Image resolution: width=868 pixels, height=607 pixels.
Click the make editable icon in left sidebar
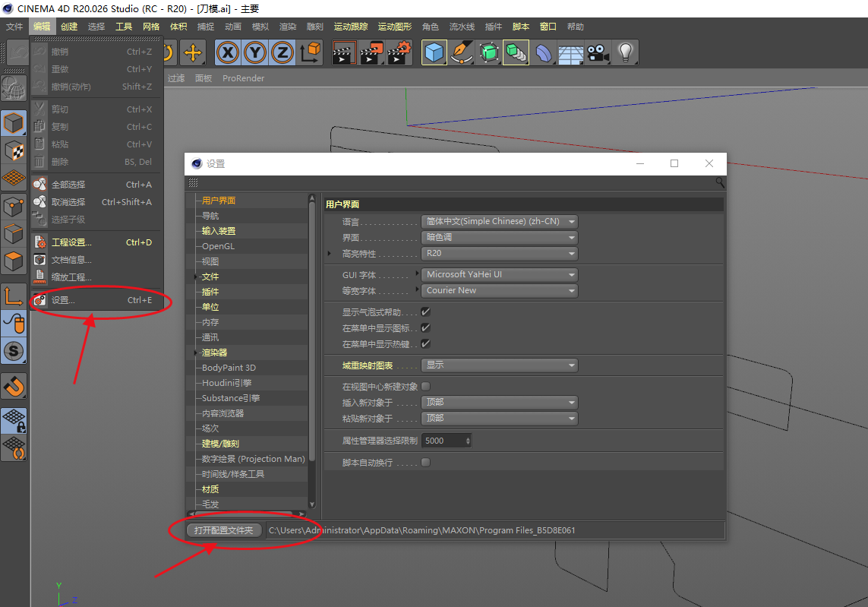coord(14,88)
